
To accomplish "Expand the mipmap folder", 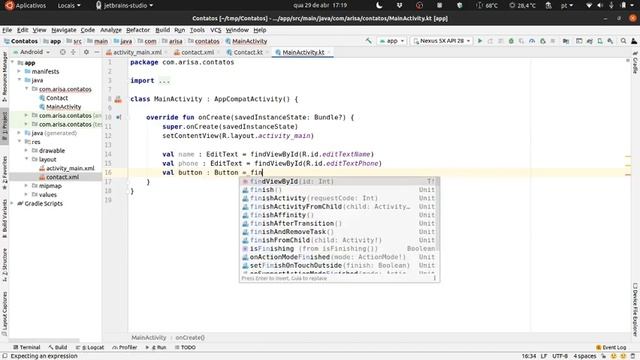I will pos(26,186).
